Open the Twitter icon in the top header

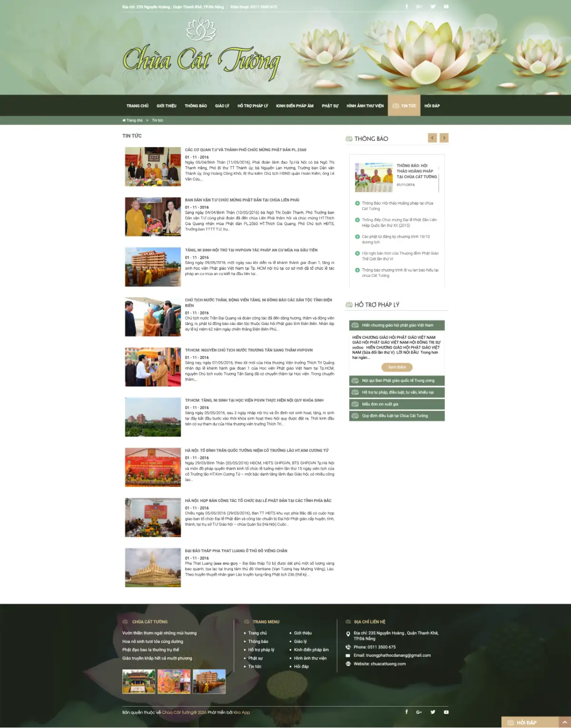click(x=433, y=7)
